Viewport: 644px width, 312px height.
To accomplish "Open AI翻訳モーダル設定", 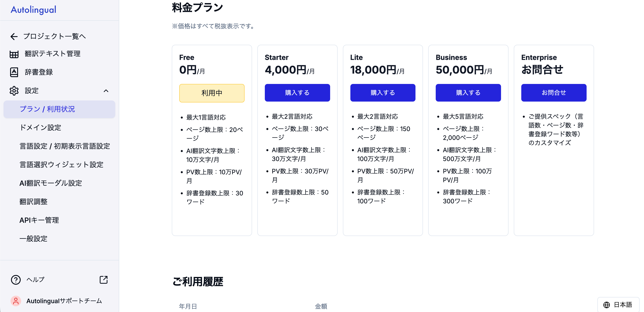I will tap(51, 183).
